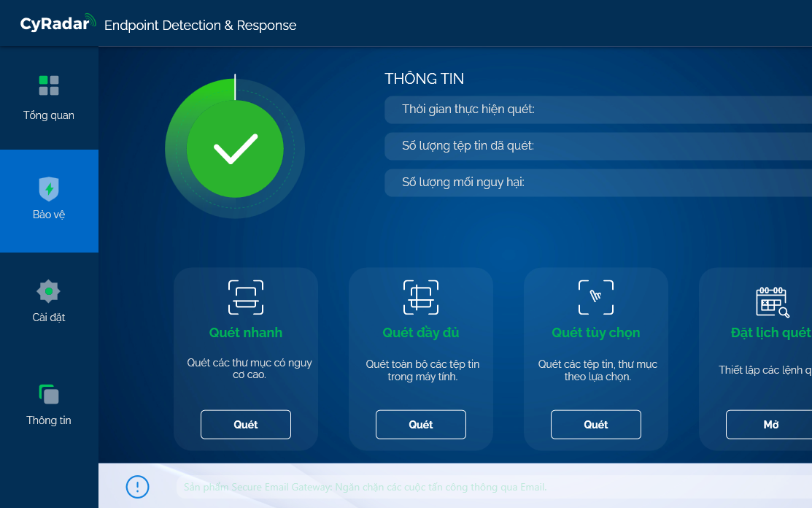Image resolution: width=812 pixels, height=508 pixels.
Task: Click the Thời gian thực hiện quét row
Action: click(x=598, y=109)
